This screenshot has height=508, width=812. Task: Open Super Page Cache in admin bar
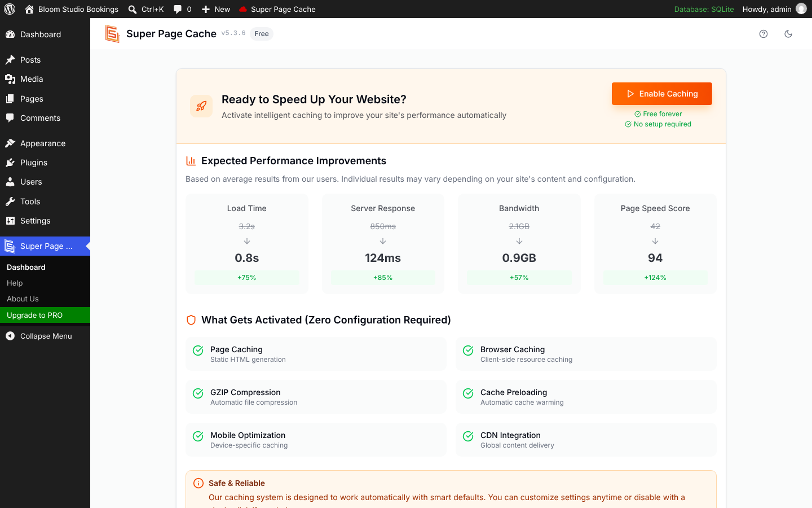277,9
